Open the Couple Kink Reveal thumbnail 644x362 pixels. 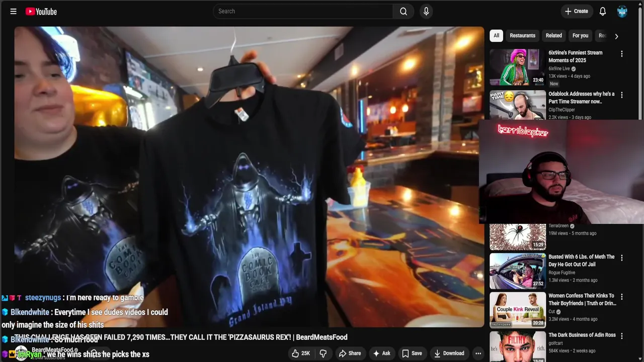(x=518, y=310)
